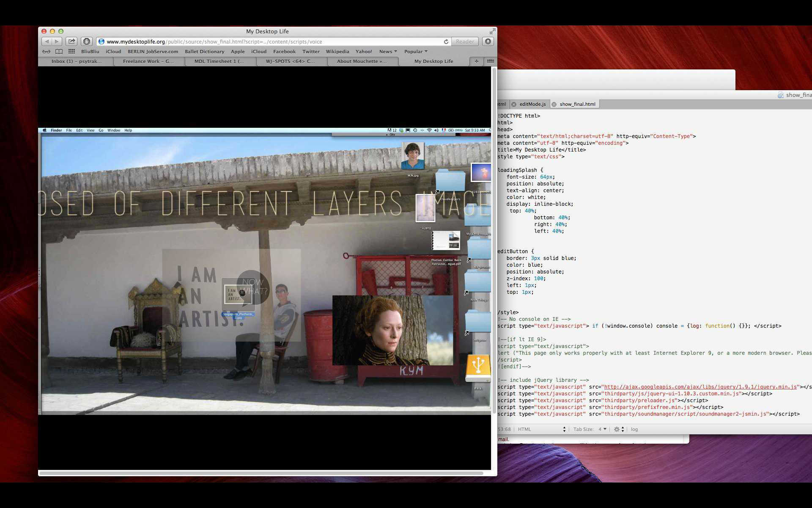Select the Singapore_Platform jpg file icon
Viewport: 812px width, 508px height.
(238, 295)
